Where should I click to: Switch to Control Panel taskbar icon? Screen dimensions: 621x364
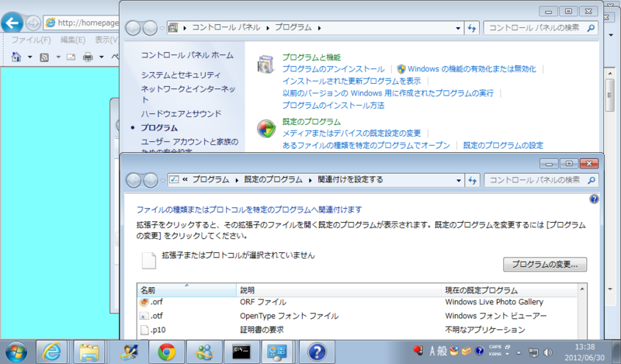pyautogui.click(x=277, y=352)
